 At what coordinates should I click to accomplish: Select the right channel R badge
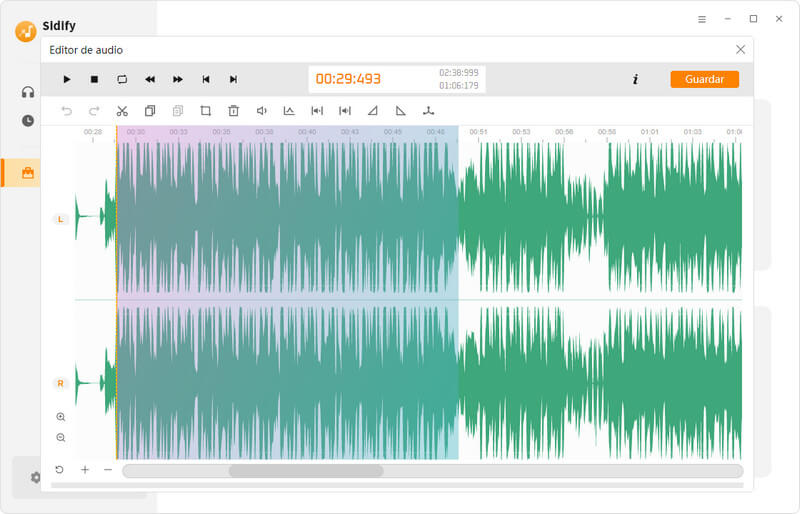pyautogui.click(x=60, y=383)
